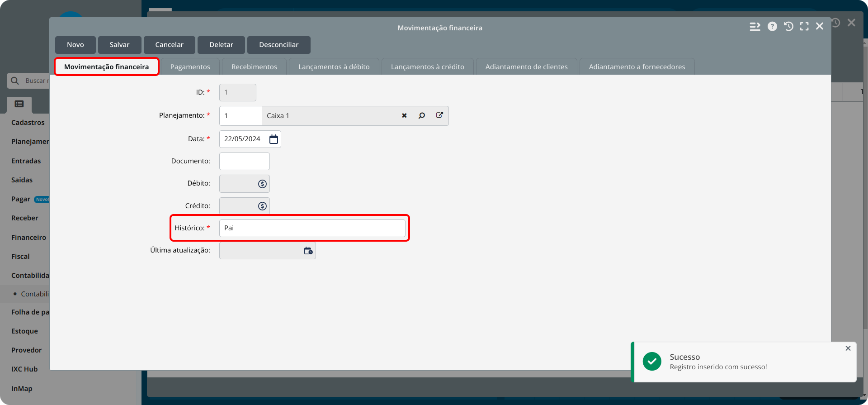Open Estoque in sidebar menu
This screenshot has height=405, width=868.
click(x=24, y=331)
